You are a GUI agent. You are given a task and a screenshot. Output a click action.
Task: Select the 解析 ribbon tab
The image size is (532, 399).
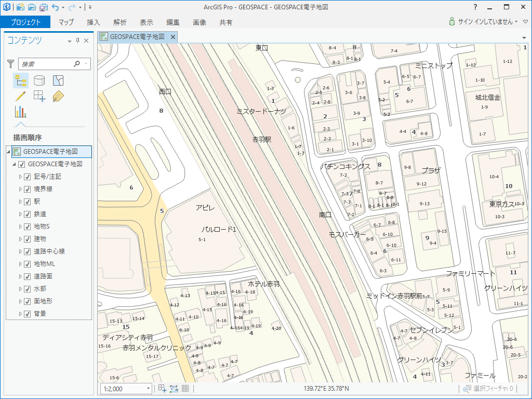[x=120, y=22]
